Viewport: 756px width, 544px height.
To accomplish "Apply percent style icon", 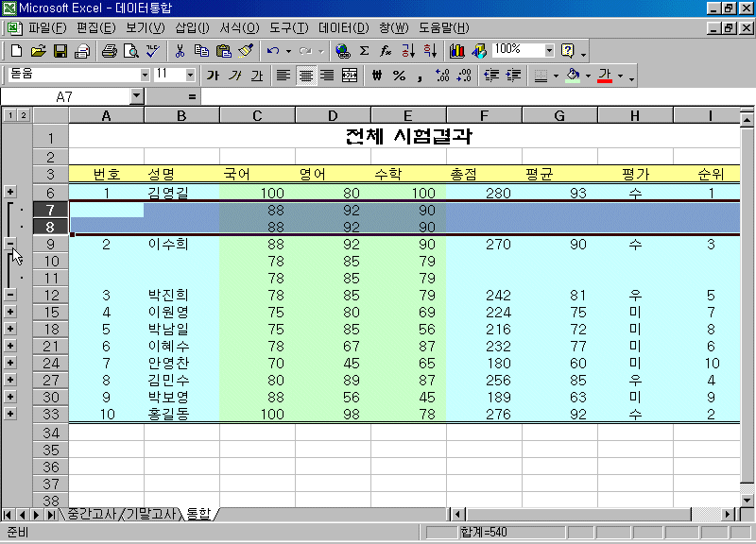I will [x=399, y=76].
